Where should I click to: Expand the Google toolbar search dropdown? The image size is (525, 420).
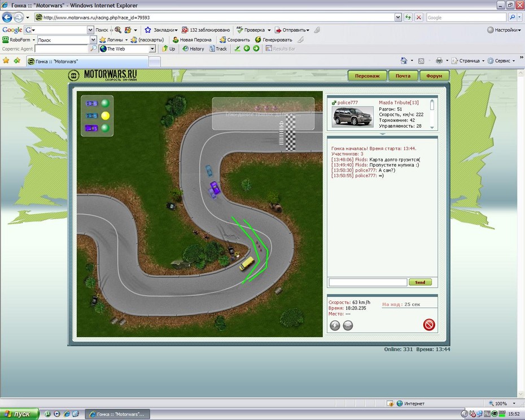pos(90,30)
